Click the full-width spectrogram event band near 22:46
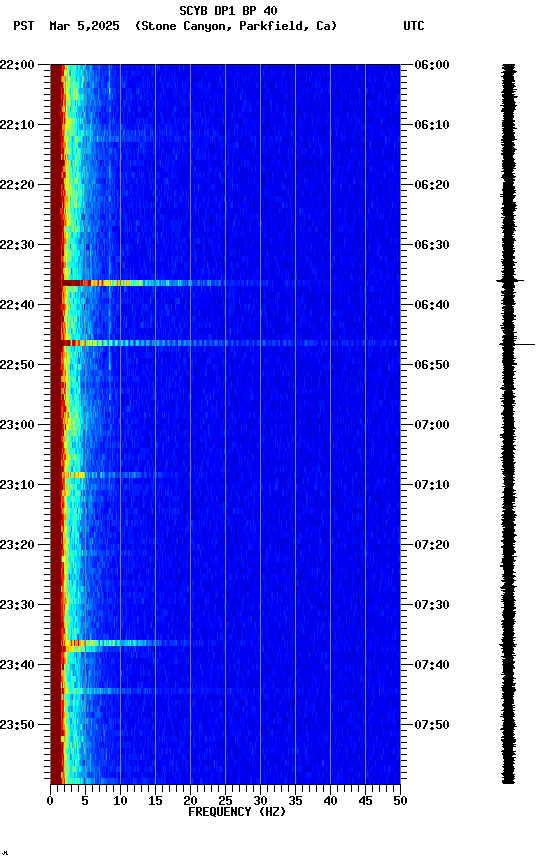The height and width of the screenshot is (864, 552). point(230,343)
